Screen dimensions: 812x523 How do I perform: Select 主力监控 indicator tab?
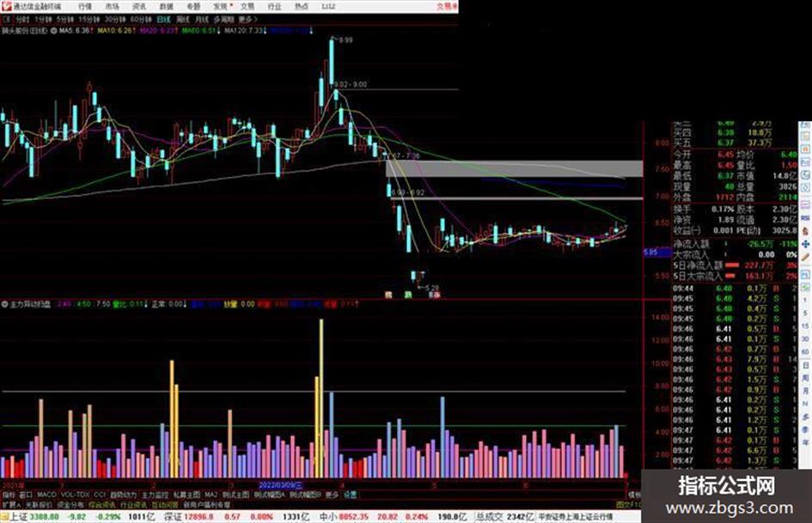pyautogui.click(x=155, y=495)
